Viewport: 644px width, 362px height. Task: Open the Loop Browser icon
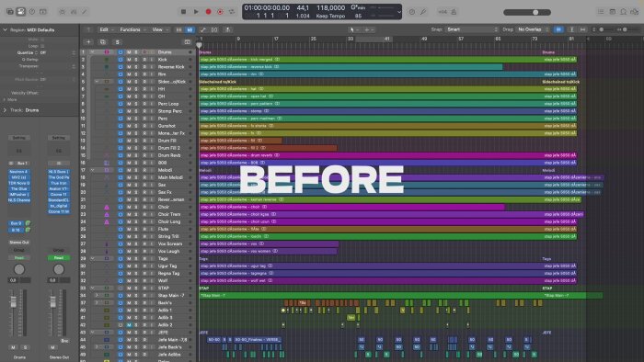point(624,12)
